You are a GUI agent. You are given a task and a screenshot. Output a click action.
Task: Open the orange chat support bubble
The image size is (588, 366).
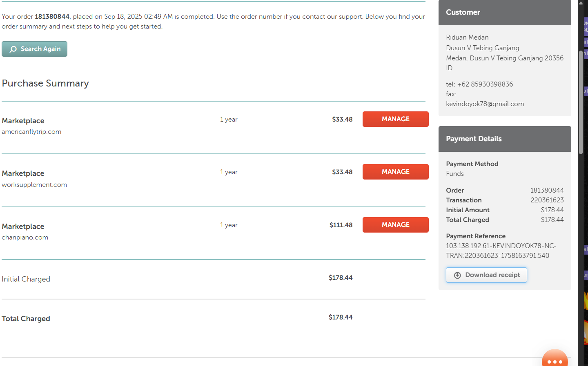coord(555,359)
